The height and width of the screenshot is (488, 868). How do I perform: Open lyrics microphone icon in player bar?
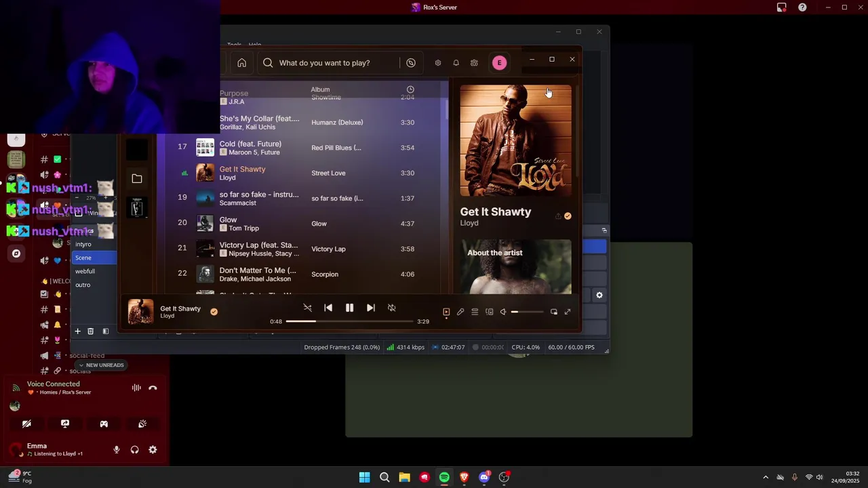coord(460,312)
